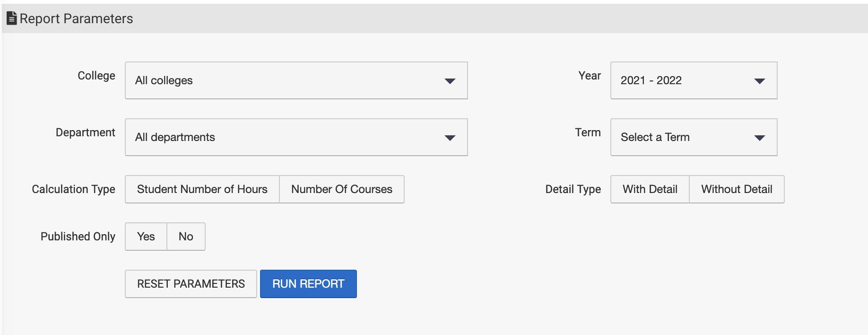Select Student Number of Hours calculation type

pyautogui.click(x=202, y=189)
